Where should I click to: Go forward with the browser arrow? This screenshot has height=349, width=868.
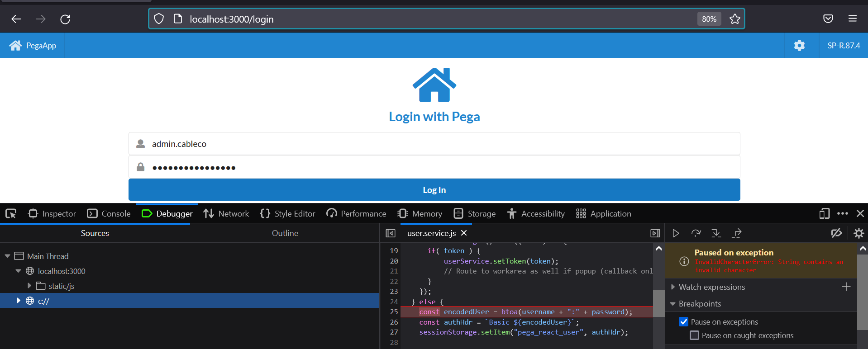[x=41, y=19]
